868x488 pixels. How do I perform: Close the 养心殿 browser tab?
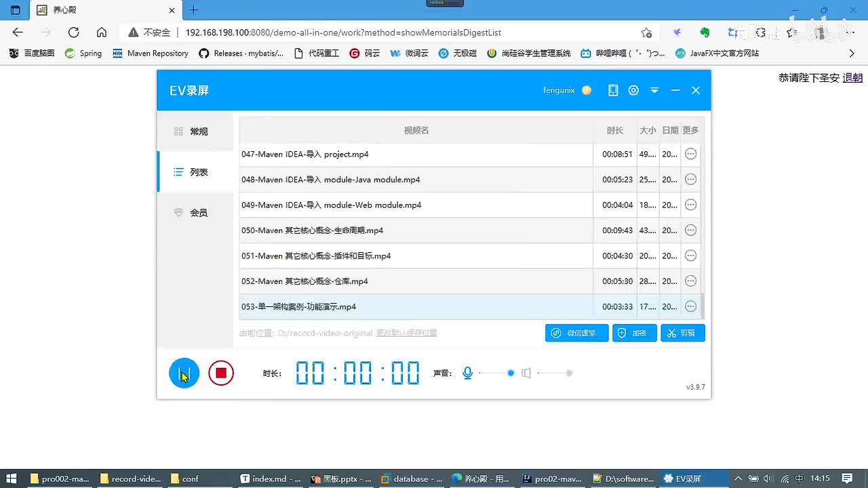click(x=172, y=10)
